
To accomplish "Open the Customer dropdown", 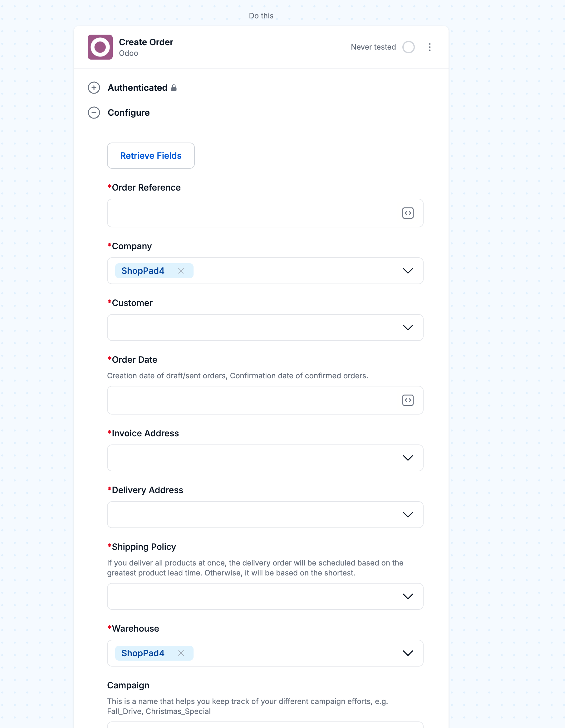I will point(265,327).
